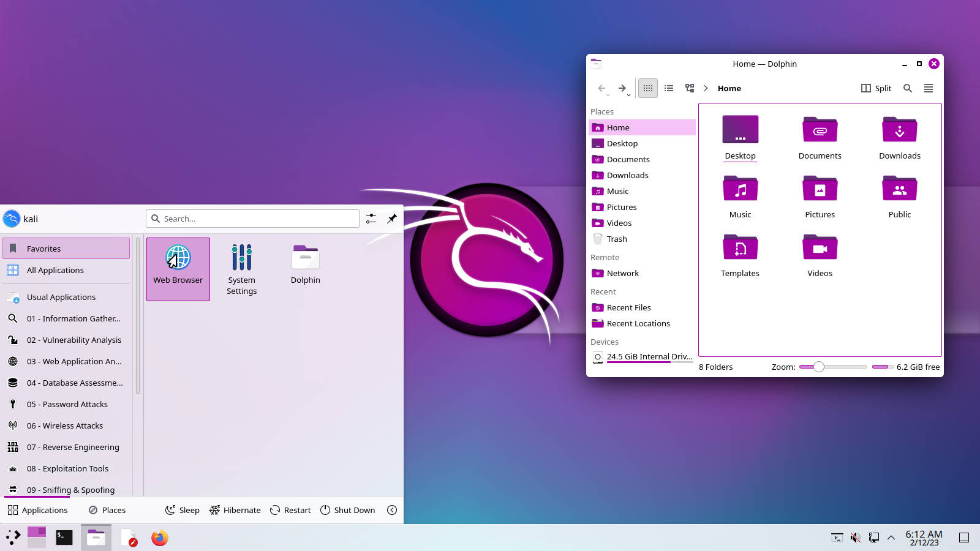Click the Shut Down button
The height and width of the screenshot is (551, 980).
[x=347, y=510]
